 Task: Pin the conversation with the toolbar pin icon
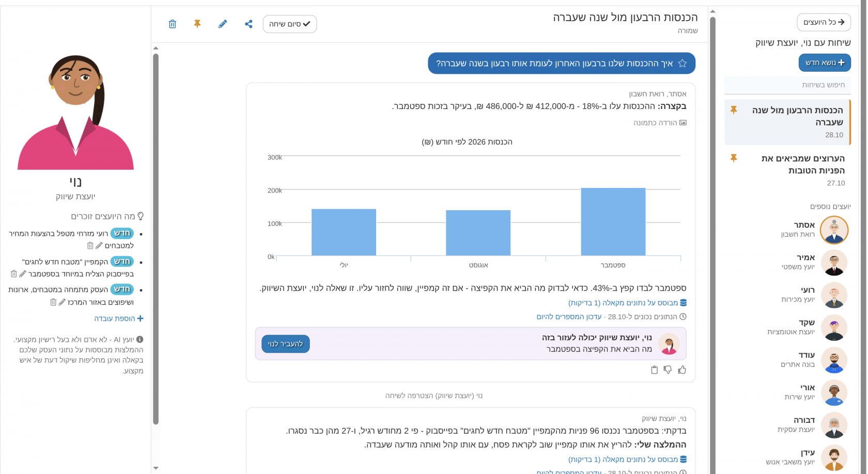tap(197, 24)
